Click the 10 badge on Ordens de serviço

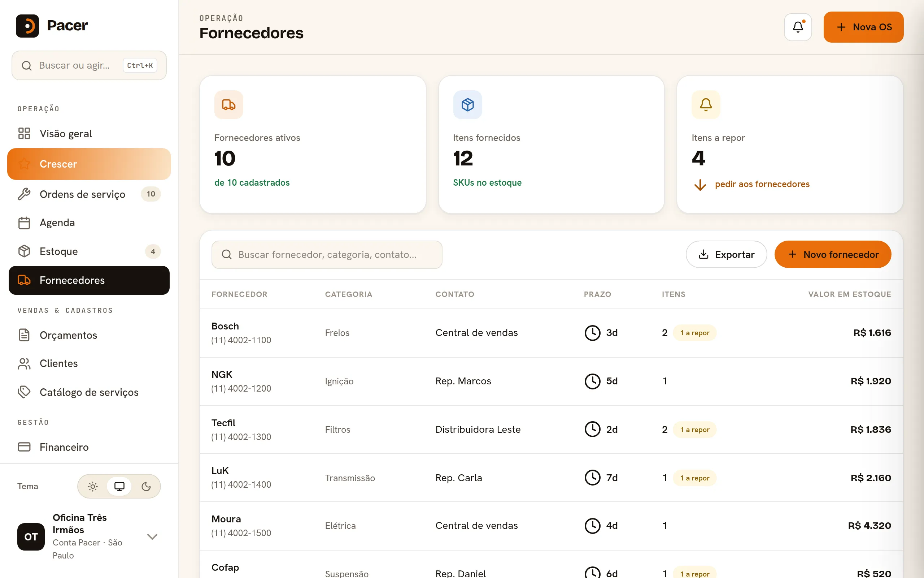(151, 194)
